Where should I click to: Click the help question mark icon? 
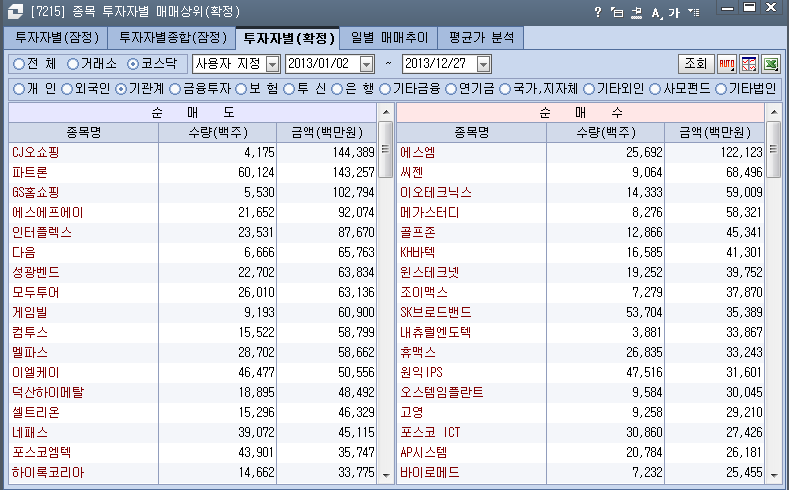(x=598, y=12)
